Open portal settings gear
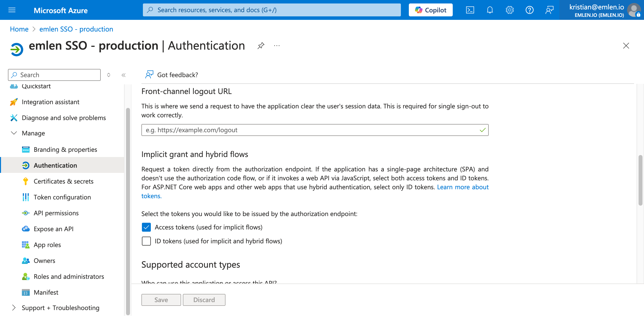This screenshot has width=644, height=316. click(510, 10)
